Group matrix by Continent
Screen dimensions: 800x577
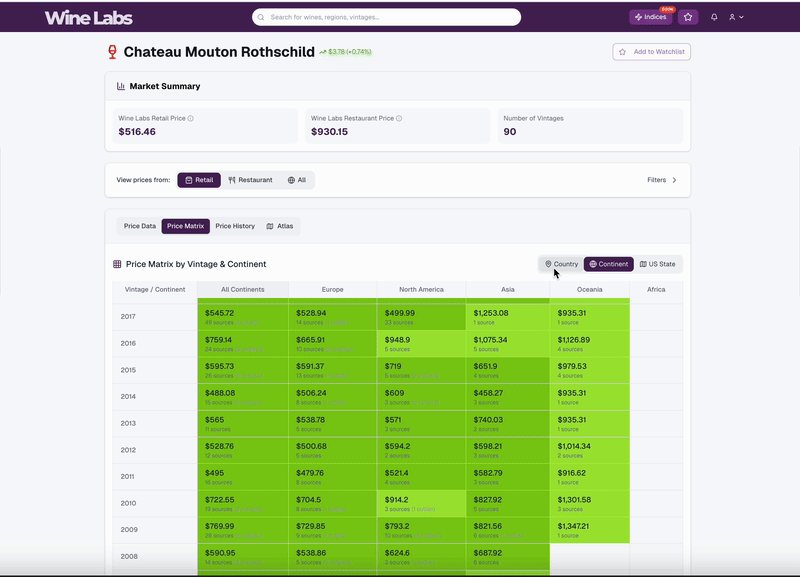click(x=609, y=264)
